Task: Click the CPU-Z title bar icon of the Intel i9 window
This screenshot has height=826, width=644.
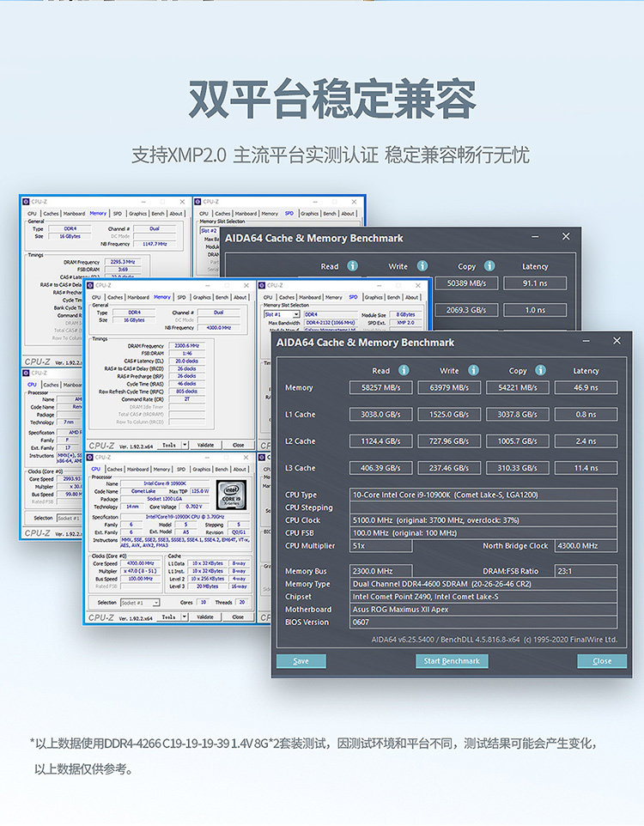Action: point(90,458)
